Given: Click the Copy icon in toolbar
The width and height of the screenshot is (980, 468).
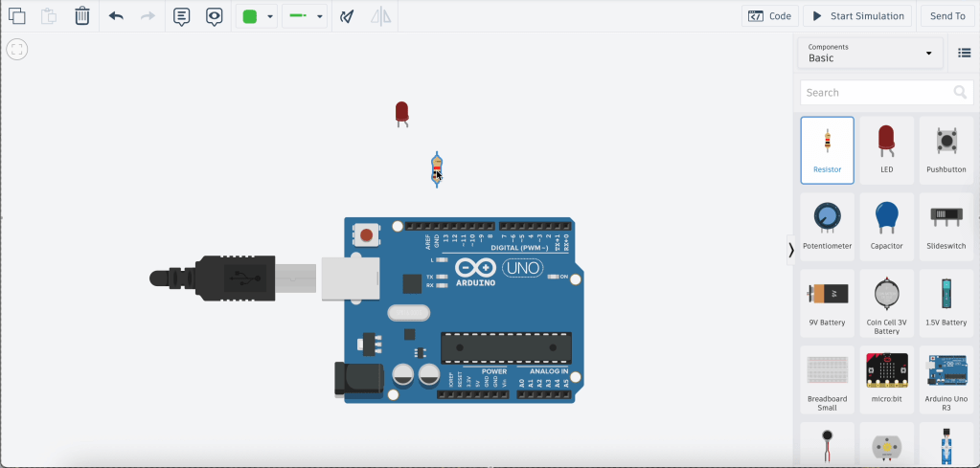Looking at the screenshot, I should tap(16, 16).
